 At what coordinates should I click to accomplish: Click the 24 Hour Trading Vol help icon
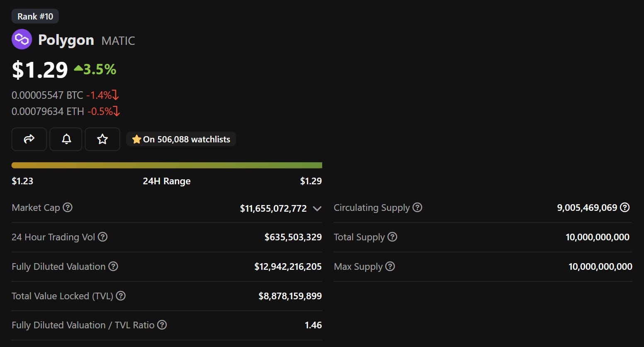point(102,237)
